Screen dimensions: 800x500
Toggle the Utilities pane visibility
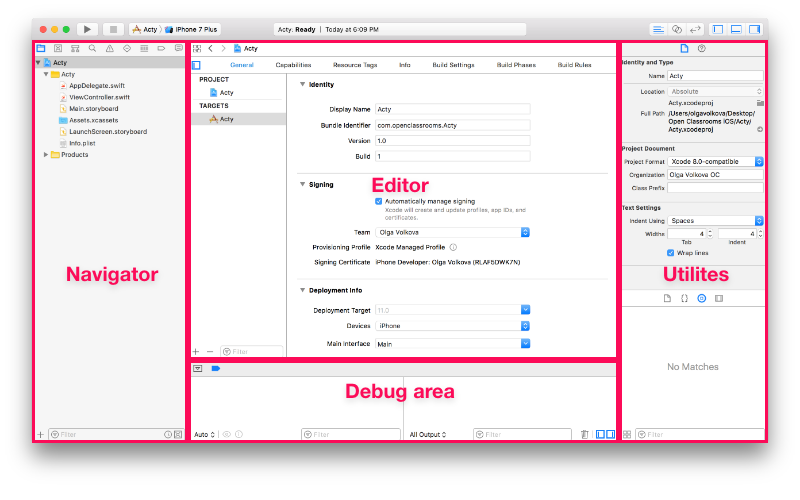pos(754,29)
